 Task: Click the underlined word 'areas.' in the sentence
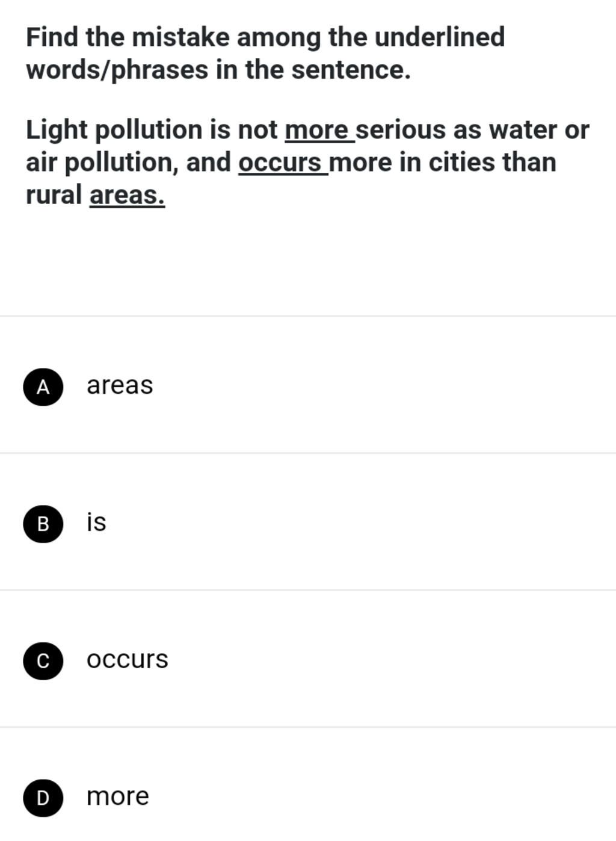coord(127,195)
